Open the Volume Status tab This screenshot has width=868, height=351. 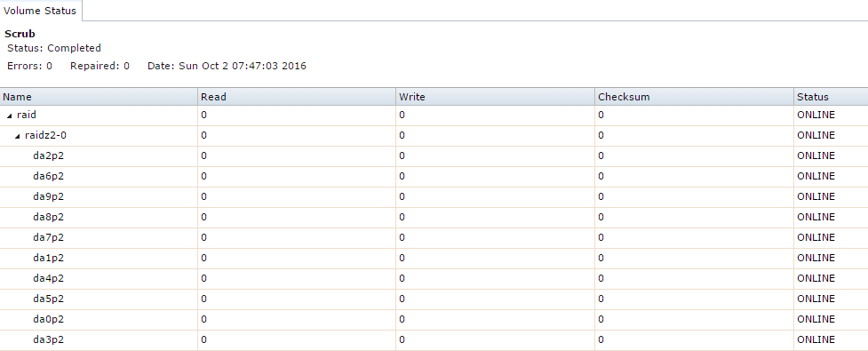point(40,11)
